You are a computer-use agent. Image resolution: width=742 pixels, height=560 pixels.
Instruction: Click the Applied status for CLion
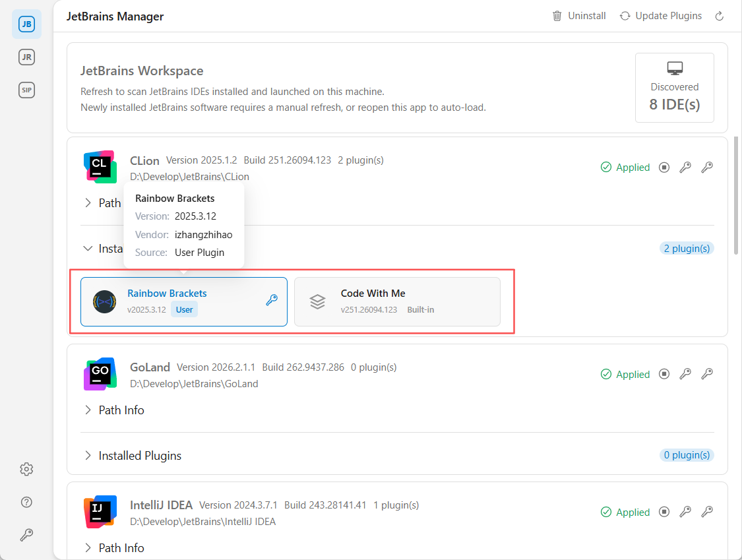[x=625, y=168]
